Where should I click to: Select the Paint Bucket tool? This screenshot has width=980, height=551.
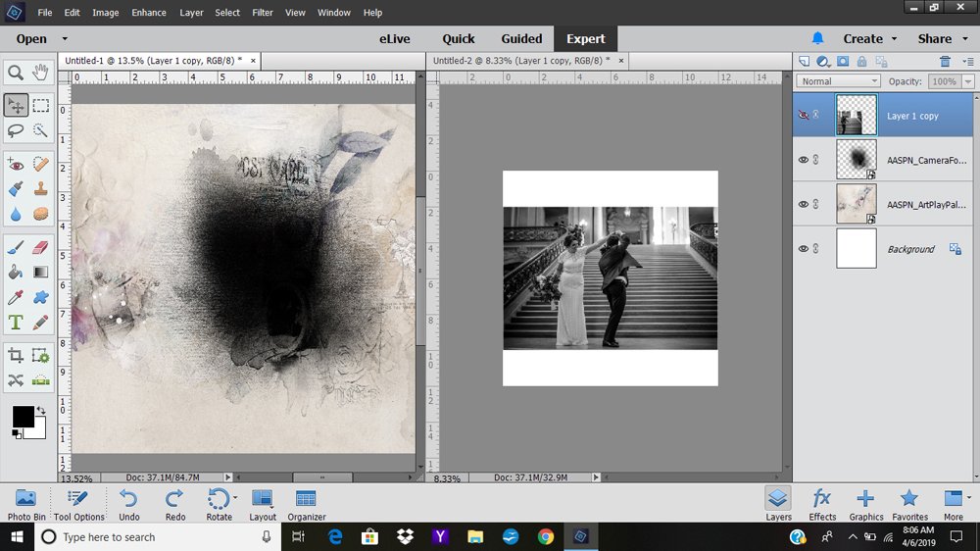click(16, 272)
